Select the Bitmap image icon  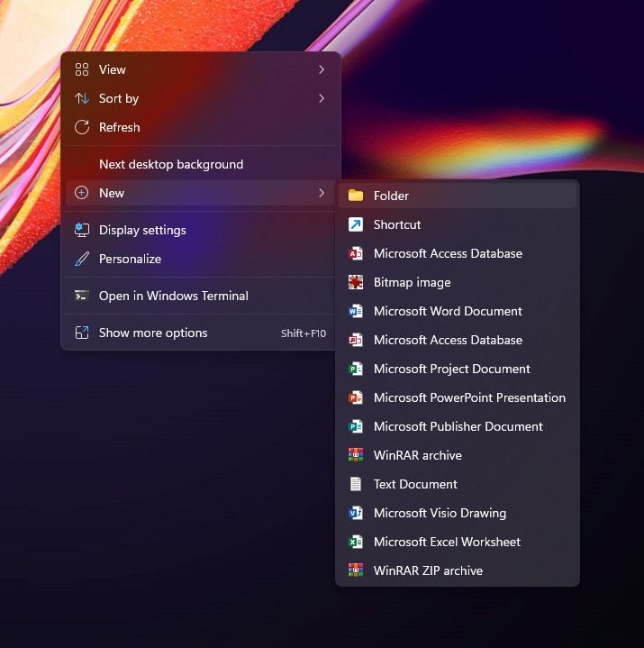356,282
